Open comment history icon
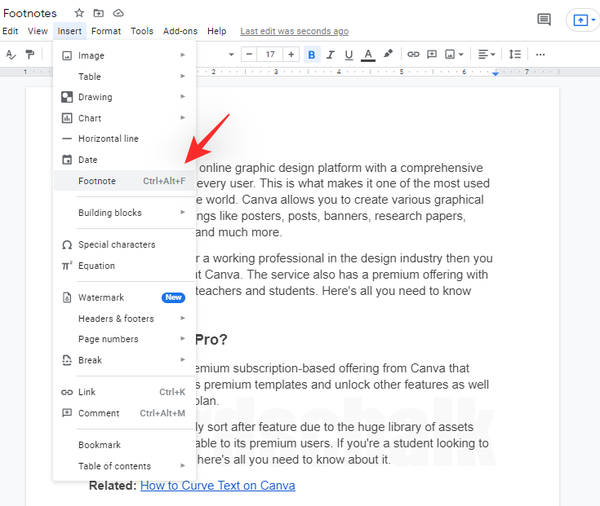The width and height of the screenshot is (600, 506). coord(544,19)
